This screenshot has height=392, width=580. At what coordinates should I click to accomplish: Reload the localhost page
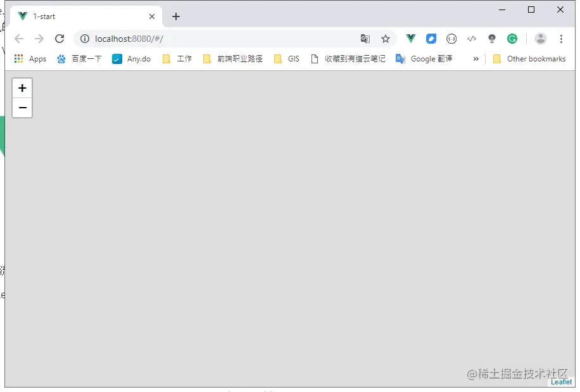pos(60,39)
